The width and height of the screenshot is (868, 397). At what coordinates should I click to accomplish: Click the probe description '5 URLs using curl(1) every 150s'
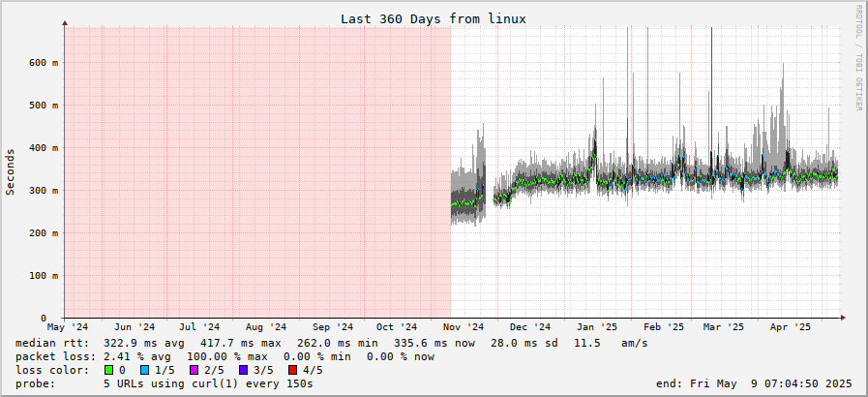209,383
